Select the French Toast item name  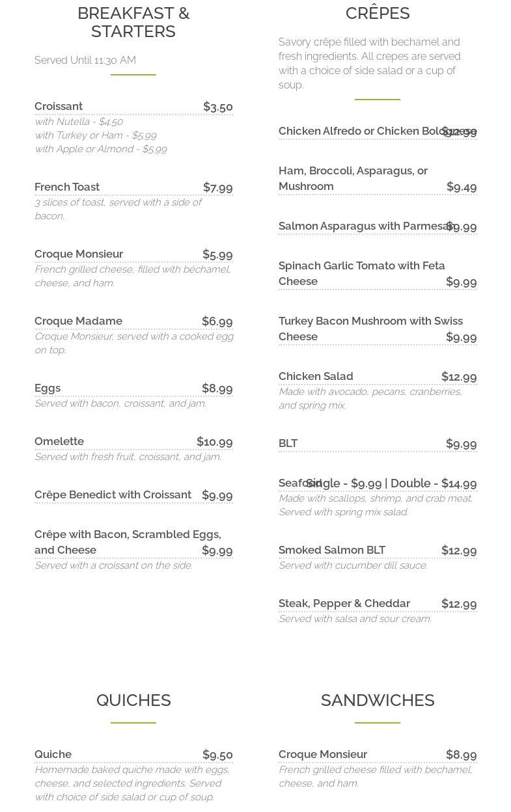67,187
